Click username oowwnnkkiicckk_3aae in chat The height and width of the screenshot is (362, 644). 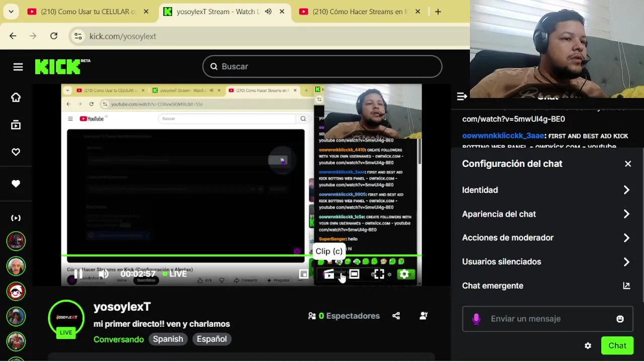(x=503, y=136)
